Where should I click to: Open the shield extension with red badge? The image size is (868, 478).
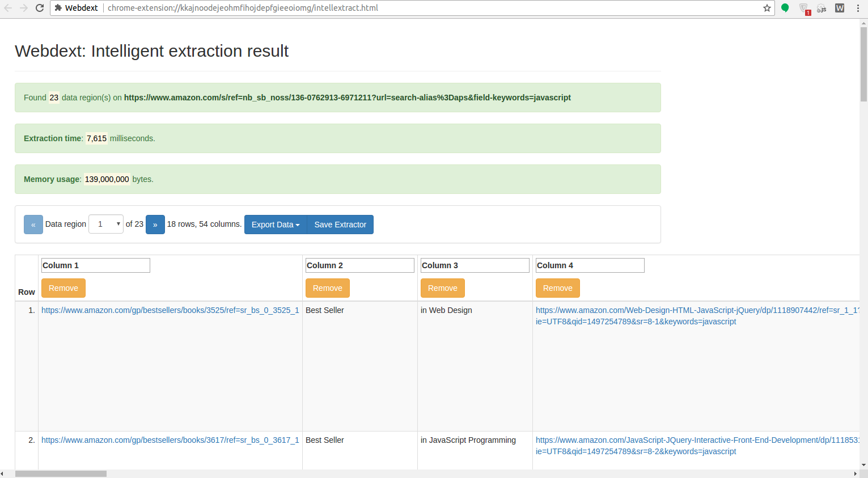(x=804, y=9)
